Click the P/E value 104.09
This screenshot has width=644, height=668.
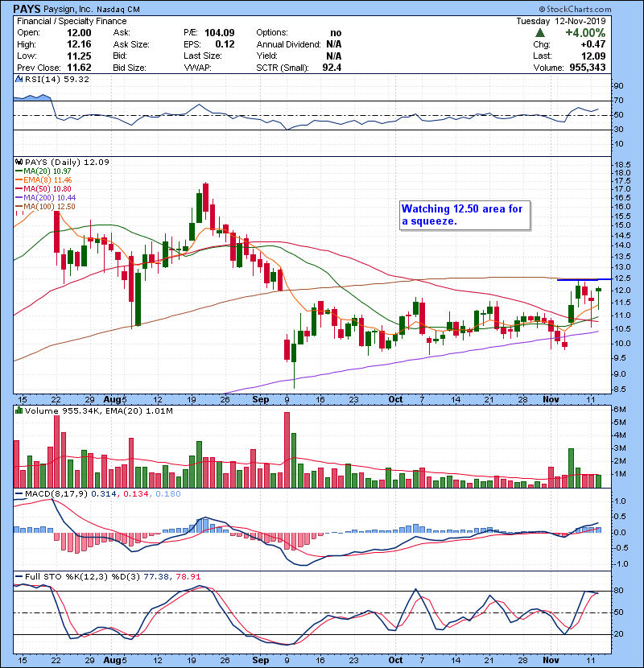pyautogui.click(x=220, y=33)
